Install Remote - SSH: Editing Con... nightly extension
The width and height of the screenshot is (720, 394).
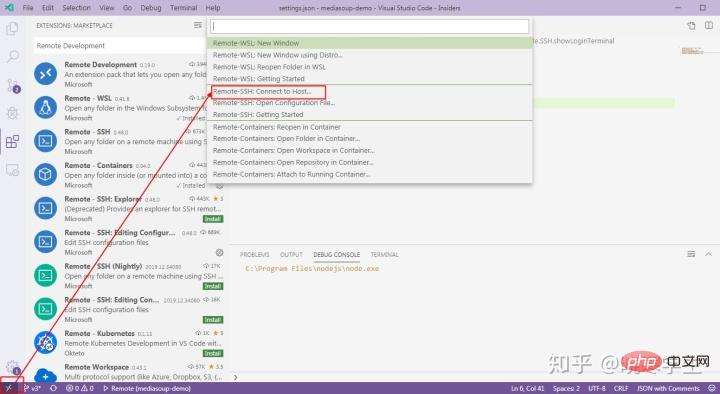213,320
